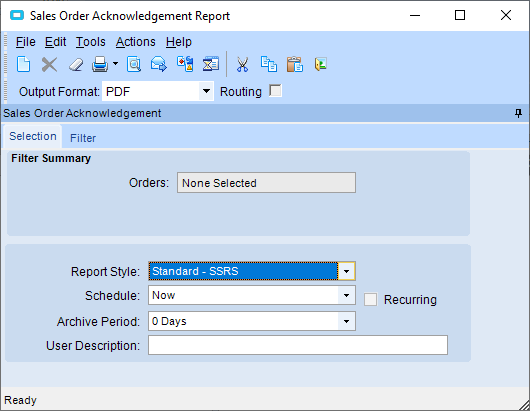Expand the Output Format dropdown

[x=206, y=91]
